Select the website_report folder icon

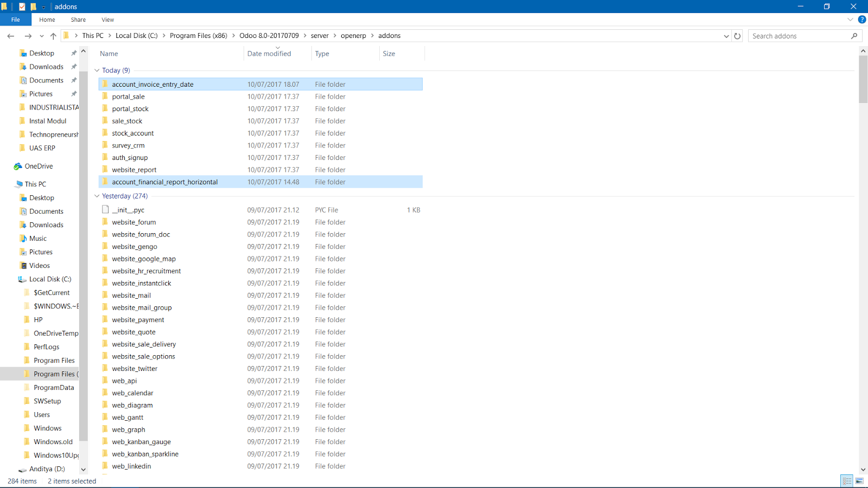click(105, 170)
